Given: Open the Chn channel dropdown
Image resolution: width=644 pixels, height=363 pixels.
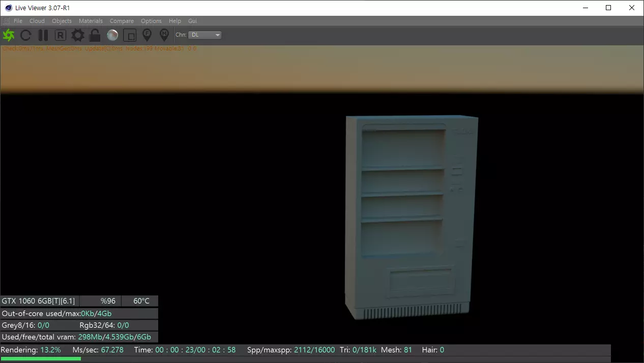Looking at the screenshot, I should click(x=205, y=35).
